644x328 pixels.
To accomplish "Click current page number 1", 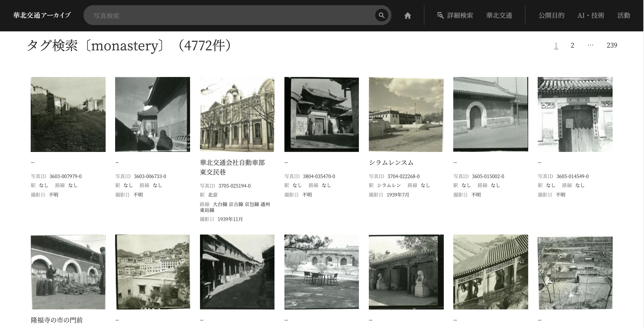I will (x=556, y=45).
